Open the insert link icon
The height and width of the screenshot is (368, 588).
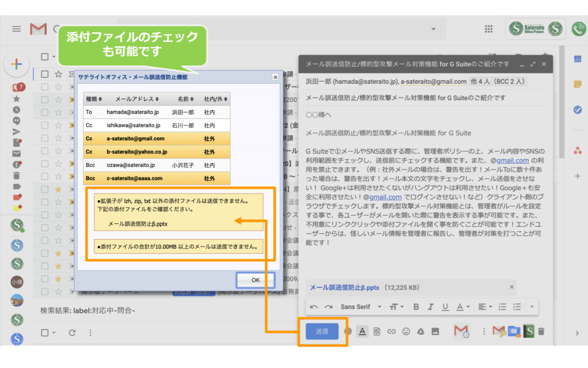coord(391,331)
